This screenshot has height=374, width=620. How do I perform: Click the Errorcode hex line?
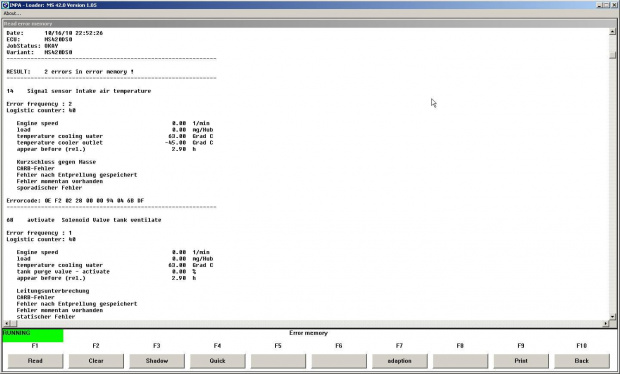point(75,200)
